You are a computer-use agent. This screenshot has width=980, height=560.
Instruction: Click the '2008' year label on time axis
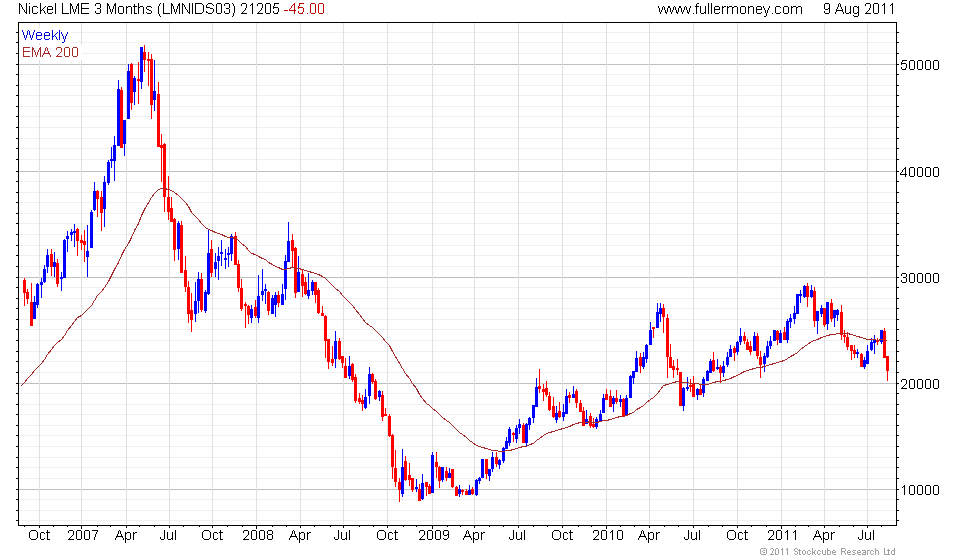coord(258,536)
